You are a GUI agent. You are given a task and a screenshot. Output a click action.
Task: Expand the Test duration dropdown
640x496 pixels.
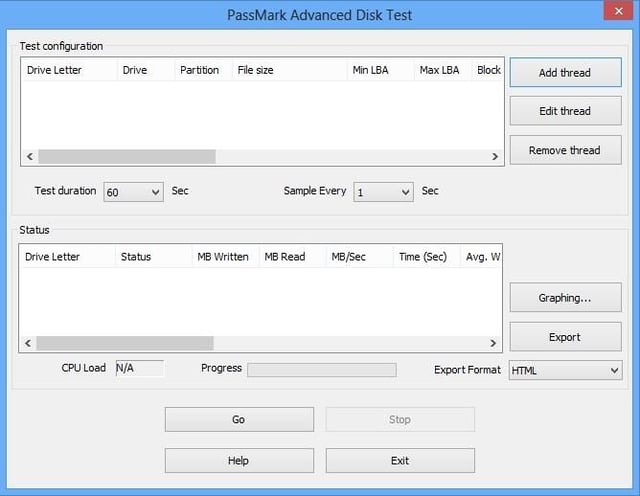[133, 192]
